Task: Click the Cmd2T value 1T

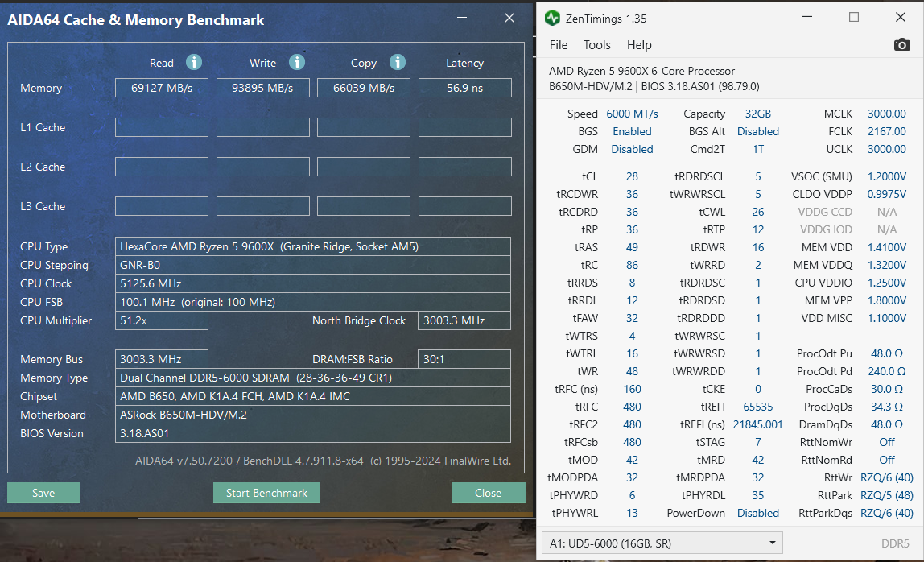Action: point(758,149)
